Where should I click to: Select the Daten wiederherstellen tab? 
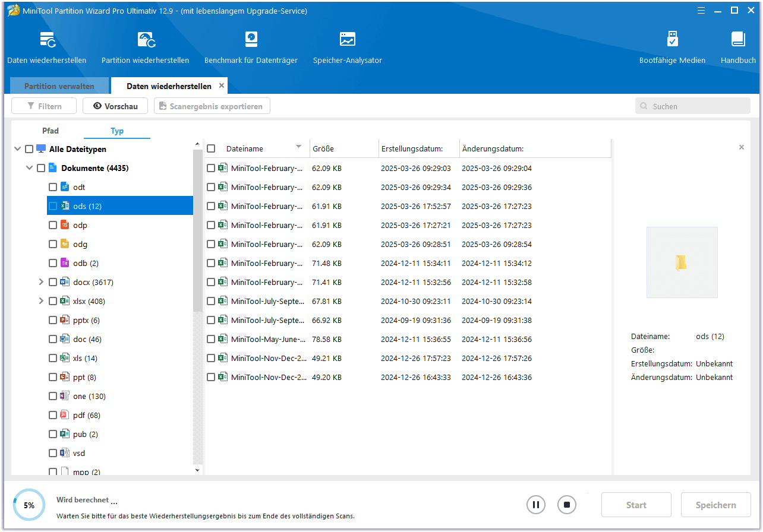tap(169, 86)
